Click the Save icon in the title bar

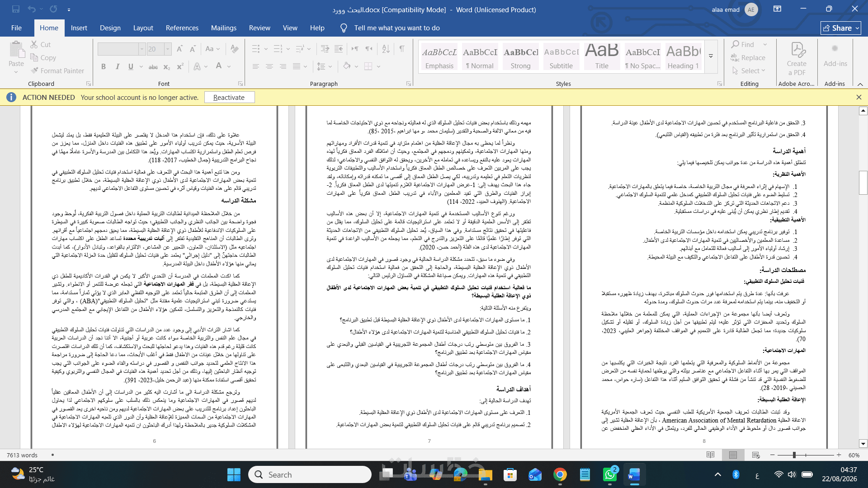tap(16, 9)
